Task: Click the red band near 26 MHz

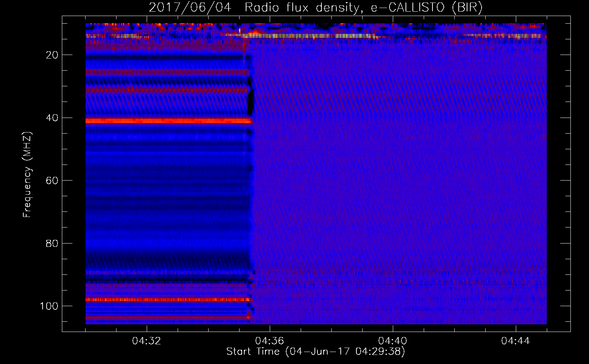Action: (x=167, y=73)
